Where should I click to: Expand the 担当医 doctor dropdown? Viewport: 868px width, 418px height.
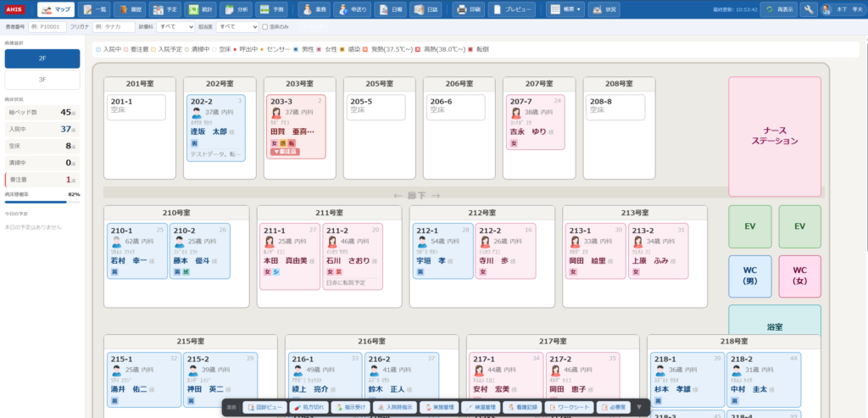pyautogui.click(x=237, y=26)
